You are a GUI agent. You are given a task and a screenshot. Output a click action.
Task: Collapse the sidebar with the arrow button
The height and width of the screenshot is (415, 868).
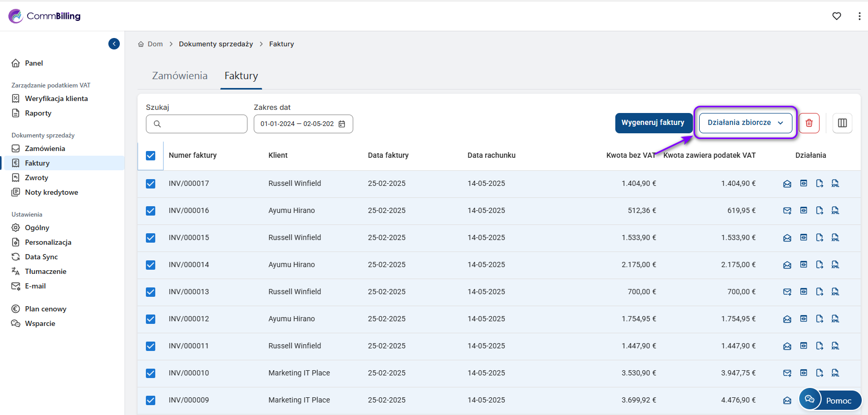[114, 44]
